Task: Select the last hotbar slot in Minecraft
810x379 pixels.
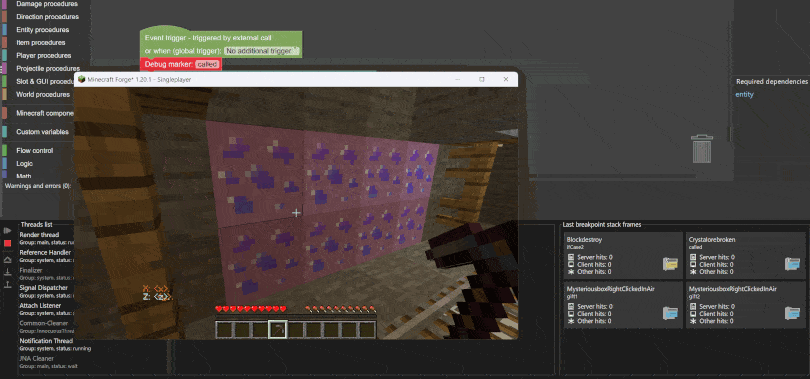Action: [367, 329]
